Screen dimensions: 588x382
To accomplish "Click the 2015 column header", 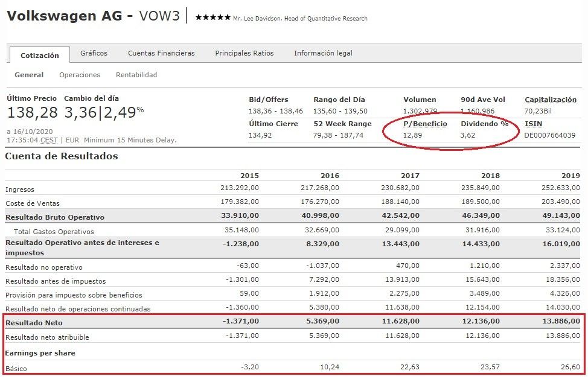I will [x=249, y=176].
